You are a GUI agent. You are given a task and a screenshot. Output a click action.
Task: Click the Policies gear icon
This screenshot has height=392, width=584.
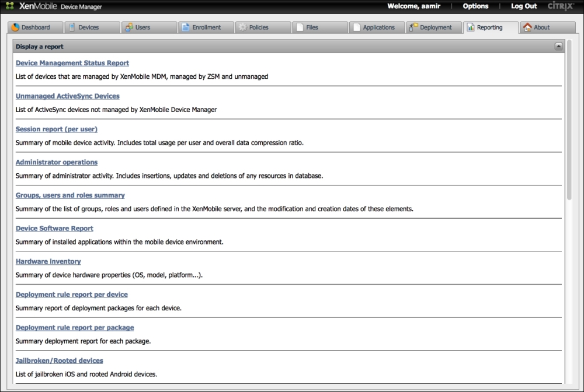(x=242, y=27)
